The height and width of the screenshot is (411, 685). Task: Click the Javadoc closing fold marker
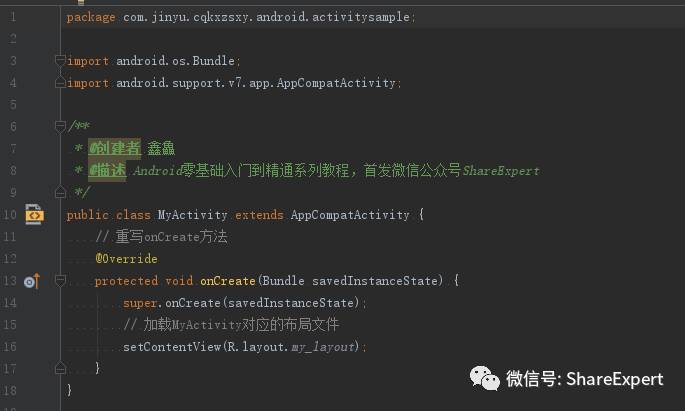[60, 192]
